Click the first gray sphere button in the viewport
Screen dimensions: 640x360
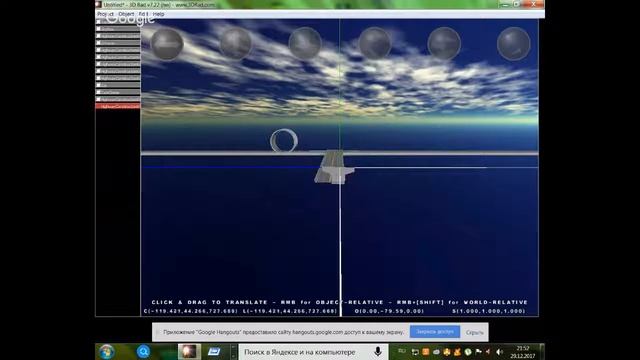167,44
